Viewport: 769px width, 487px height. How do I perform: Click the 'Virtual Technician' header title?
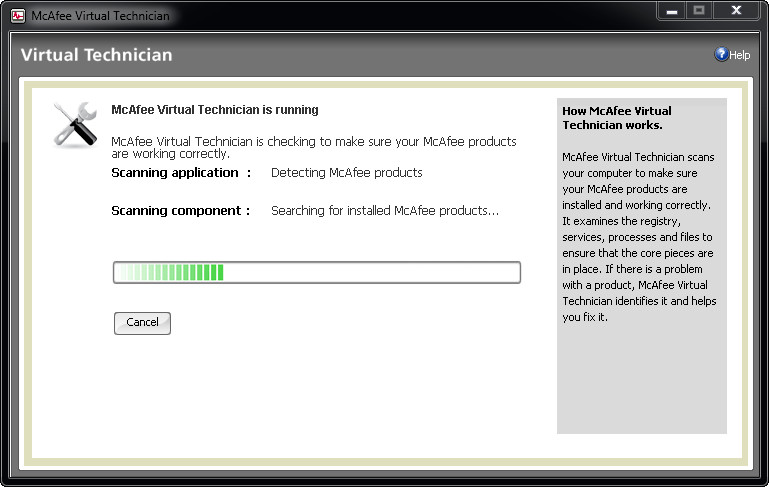(97, 54)
